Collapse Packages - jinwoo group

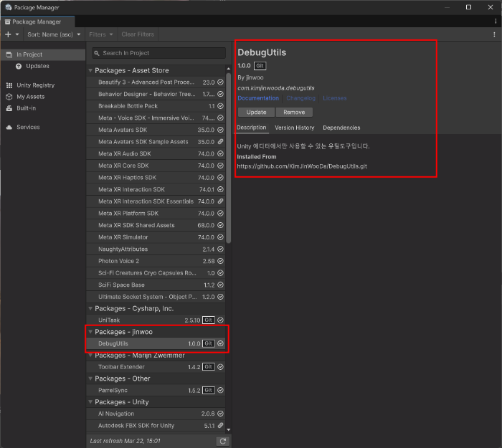[90, 332]
